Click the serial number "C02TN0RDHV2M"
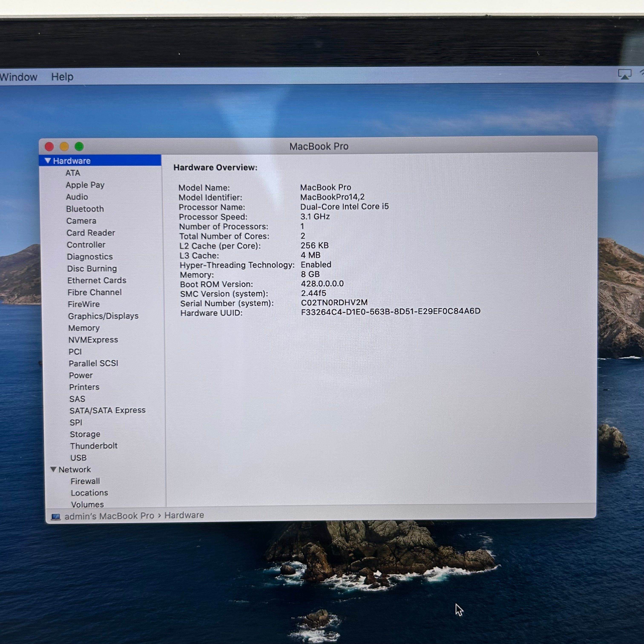The height and width of the screenshot is (644, 644). tap(334, 302)
